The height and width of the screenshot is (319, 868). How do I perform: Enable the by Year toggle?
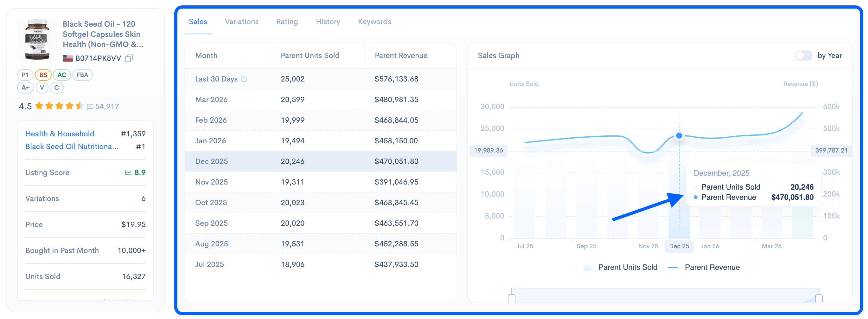pos(803,55)
